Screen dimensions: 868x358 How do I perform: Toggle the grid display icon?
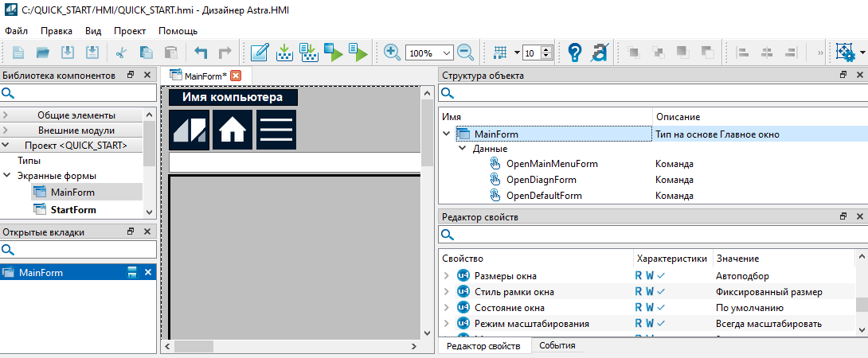(x=499, y=53)
